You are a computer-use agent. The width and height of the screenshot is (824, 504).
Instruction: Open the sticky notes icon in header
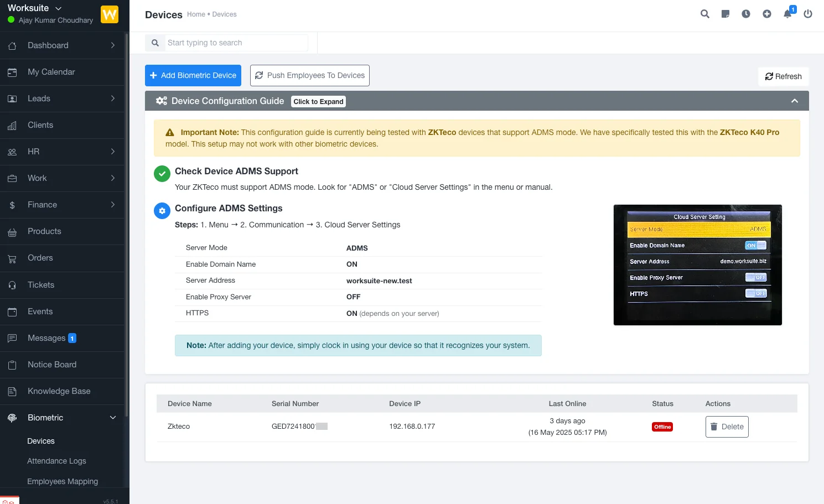(725, 14)
